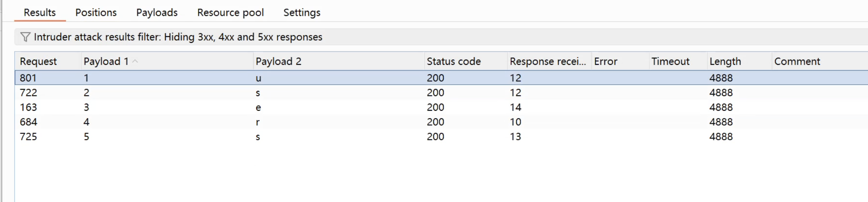The width and height of the screenshot is (868, 202).
Task: Open the Resource pool tab
Action: [x=230, y=13]
